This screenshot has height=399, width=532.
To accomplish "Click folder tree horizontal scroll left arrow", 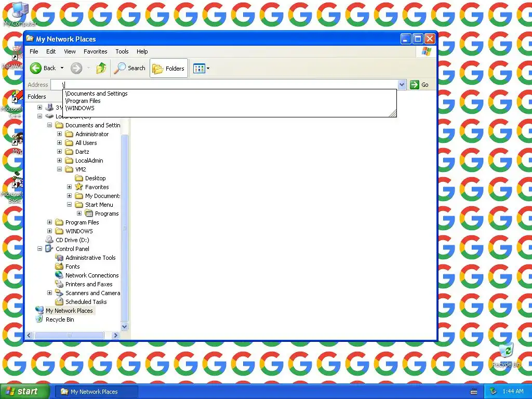I will (x=29, y=335).
